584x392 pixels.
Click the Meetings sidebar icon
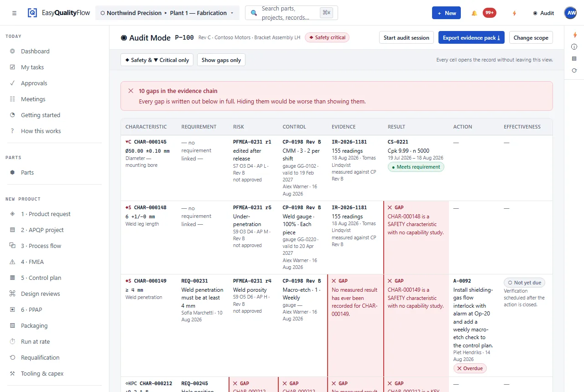[12, 99]
